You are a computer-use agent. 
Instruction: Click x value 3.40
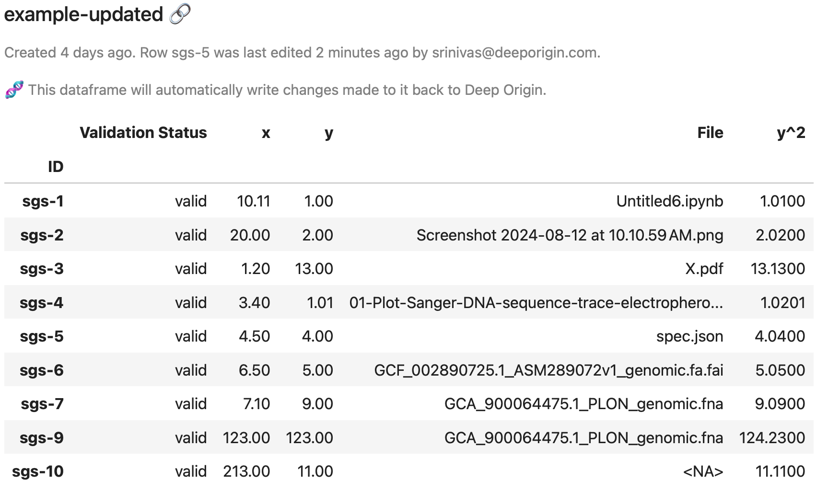[255, 303]
